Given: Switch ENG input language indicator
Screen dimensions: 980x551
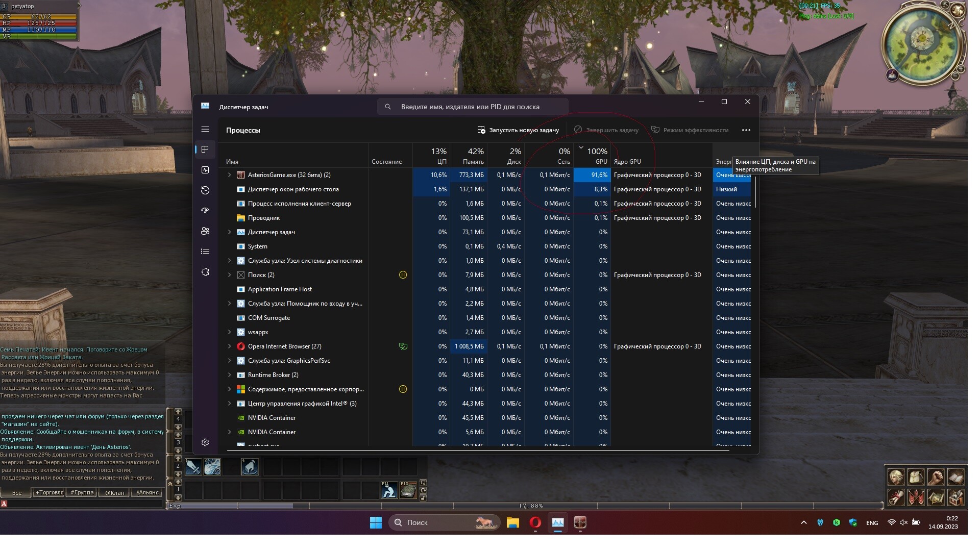Looking at the screenshot, I should pos(872,523).
